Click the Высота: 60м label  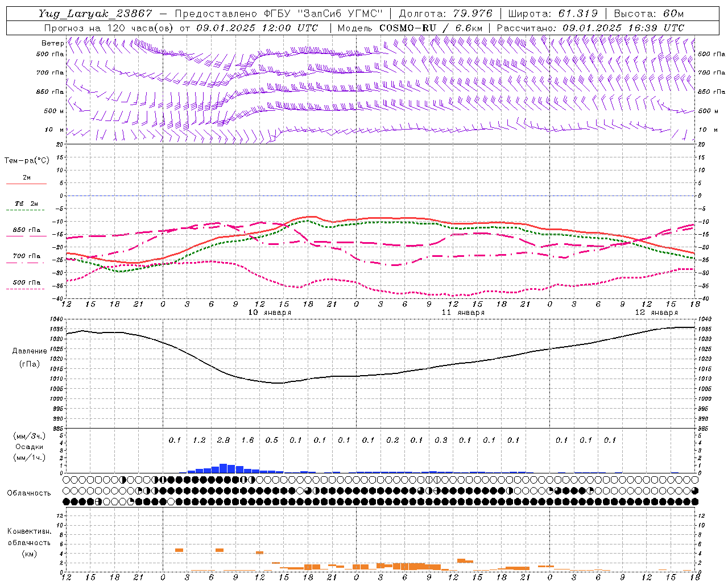point(649,14)
